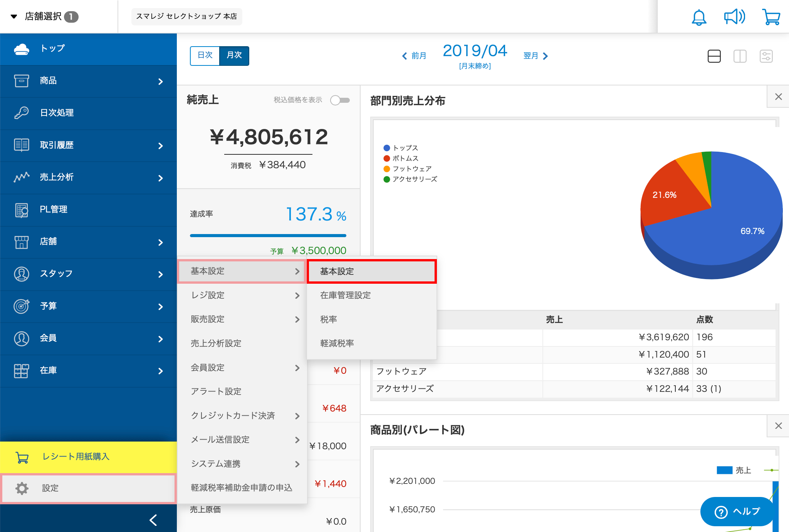
Task: Open 在庫管理設定 submenu item
Action: 372,295
